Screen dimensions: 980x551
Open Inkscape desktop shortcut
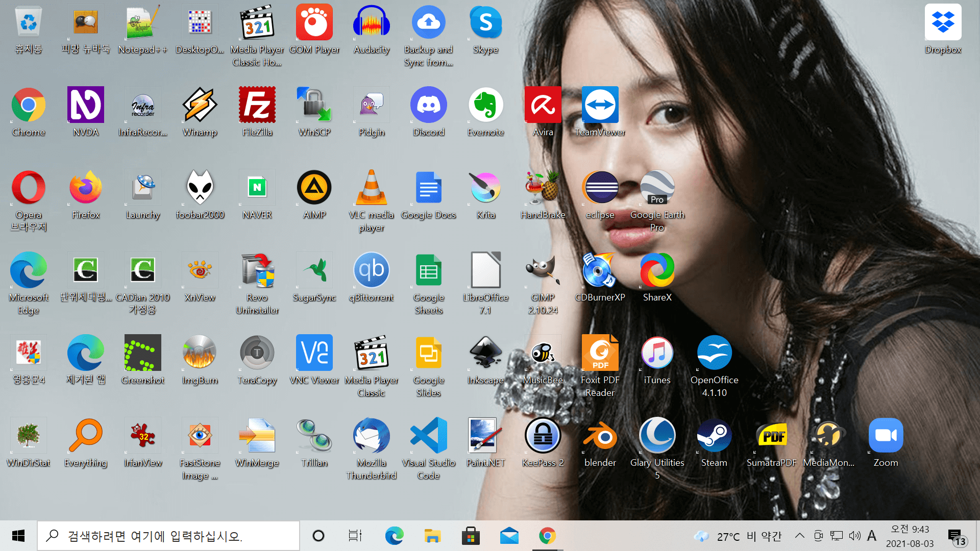(x=485, y=360)
